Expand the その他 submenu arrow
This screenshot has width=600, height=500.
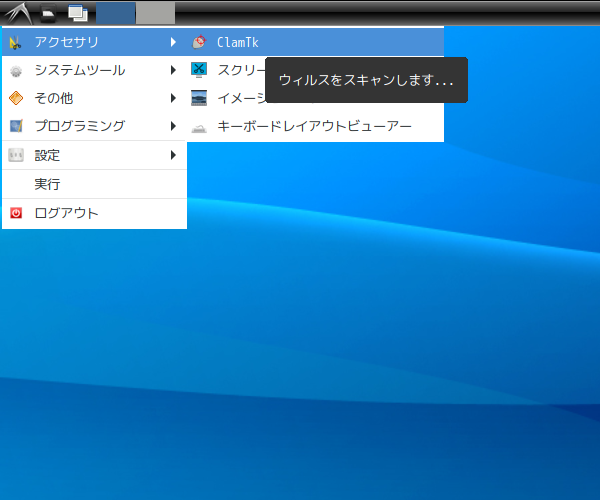[173, 98]
